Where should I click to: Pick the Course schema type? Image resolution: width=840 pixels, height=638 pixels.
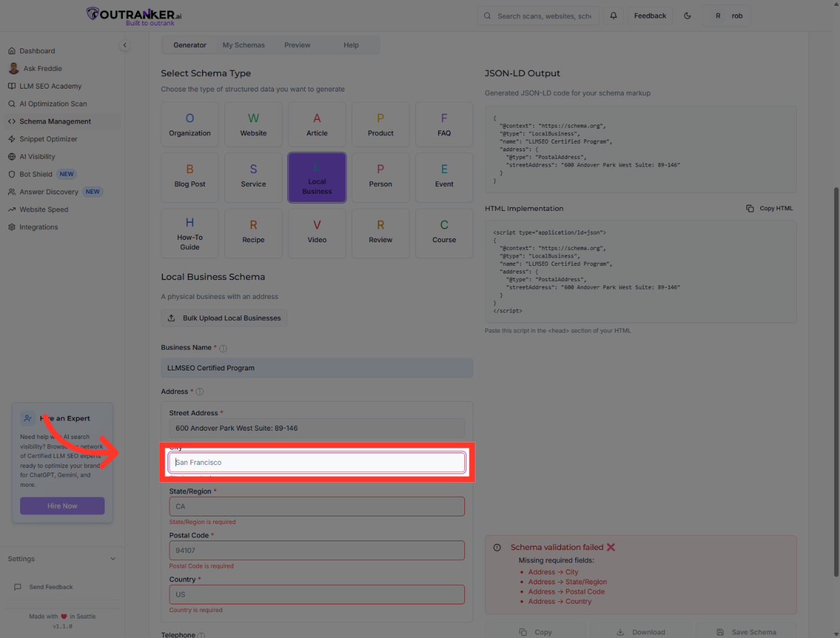point(444,232)
